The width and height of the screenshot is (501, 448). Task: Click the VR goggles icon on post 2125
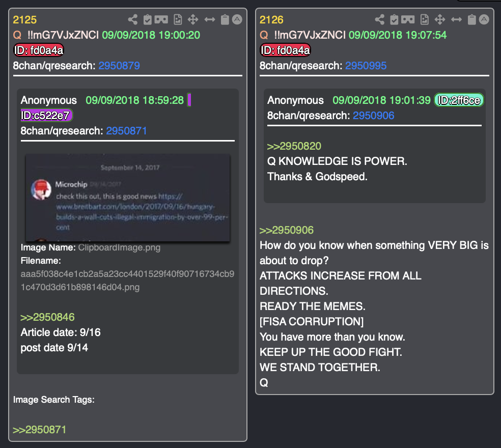point(161,20)
